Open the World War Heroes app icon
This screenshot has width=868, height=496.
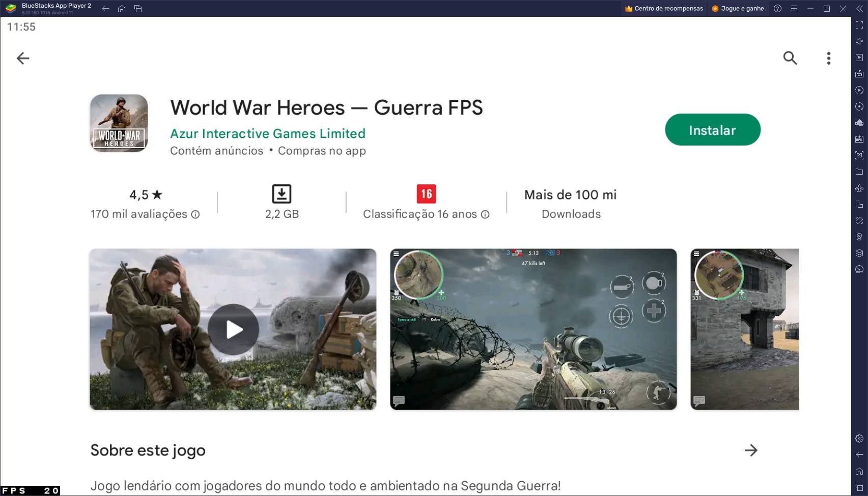click(x=119, y=123)
